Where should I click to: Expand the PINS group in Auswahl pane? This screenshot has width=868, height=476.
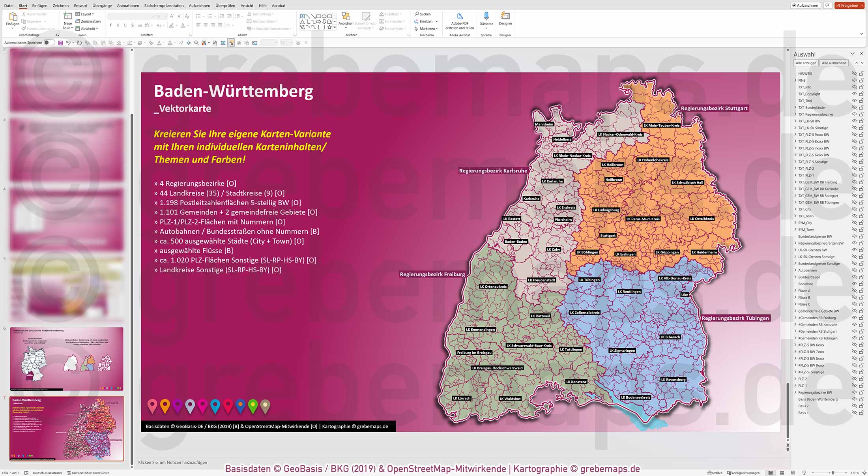pos(795,80)
